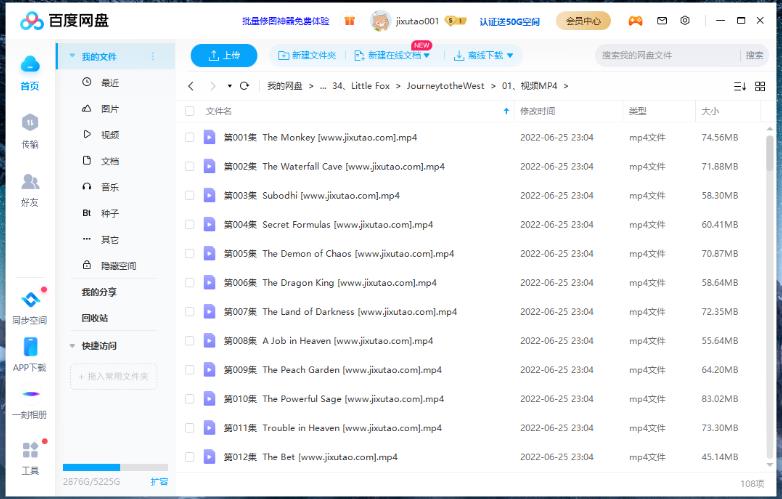Open 同步空间 sync space
This screenshot has width=782, height=499.
click(x=31, y=299)
